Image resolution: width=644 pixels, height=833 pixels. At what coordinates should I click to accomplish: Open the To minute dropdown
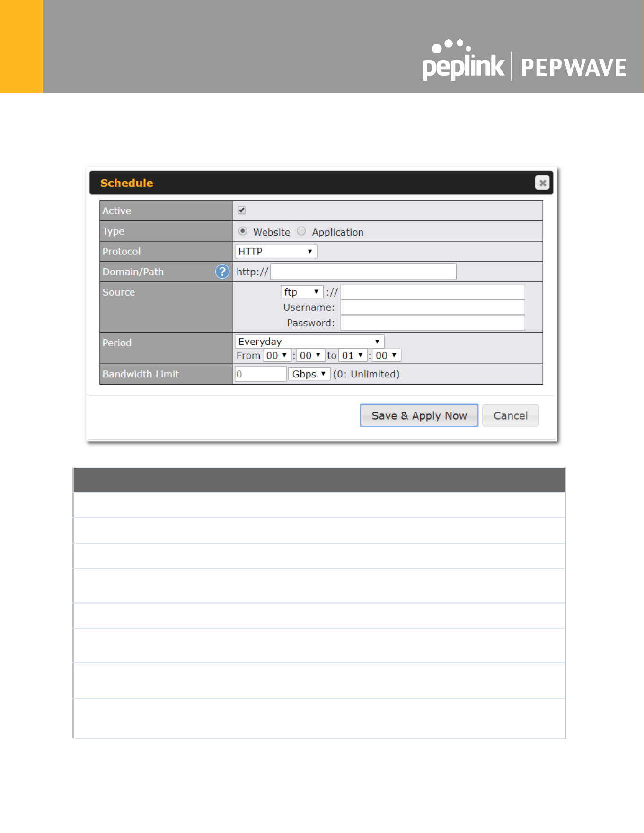387,355
